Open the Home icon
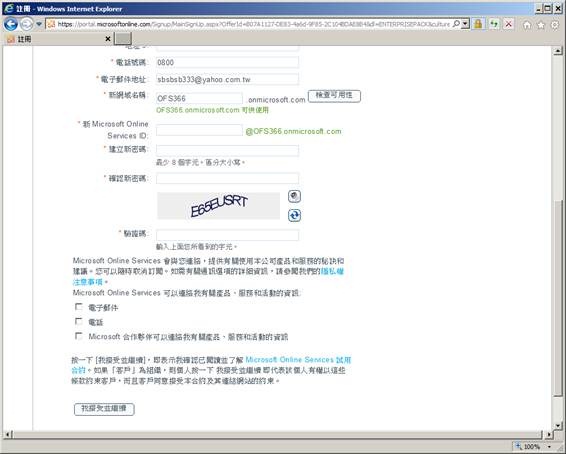 [x=527, y=25]
